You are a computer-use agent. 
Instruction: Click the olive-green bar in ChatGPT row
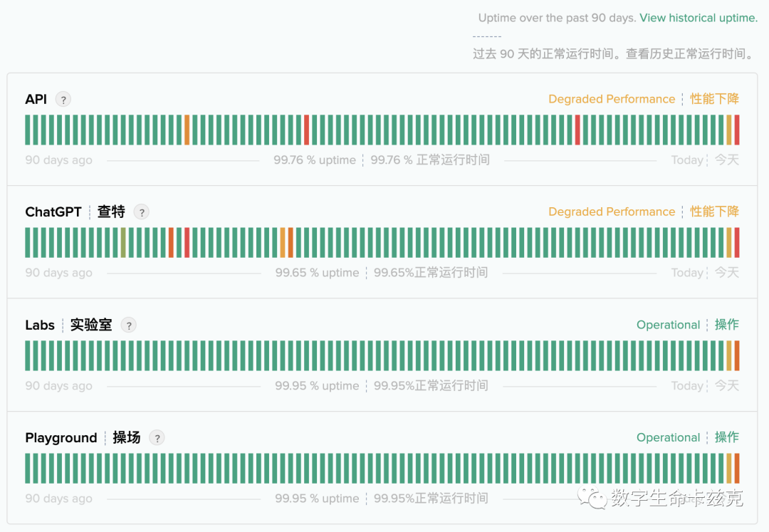pyautogui.click(x=124, y=243)
